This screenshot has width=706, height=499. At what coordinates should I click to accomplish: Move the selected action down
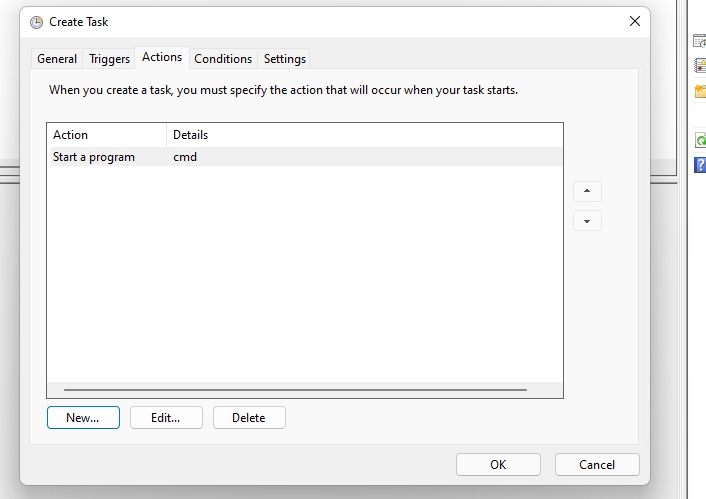click(587, 221)
